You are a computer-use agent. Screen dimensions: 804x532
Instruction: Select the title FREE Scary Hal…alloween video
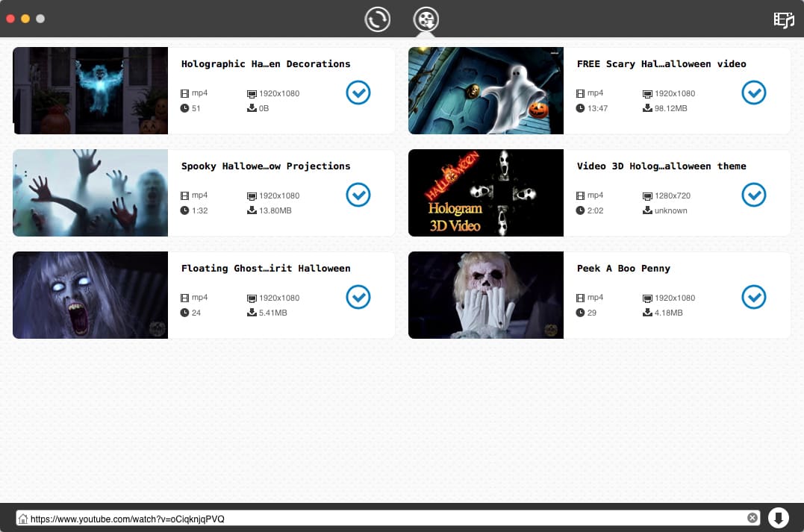point(661,64)
